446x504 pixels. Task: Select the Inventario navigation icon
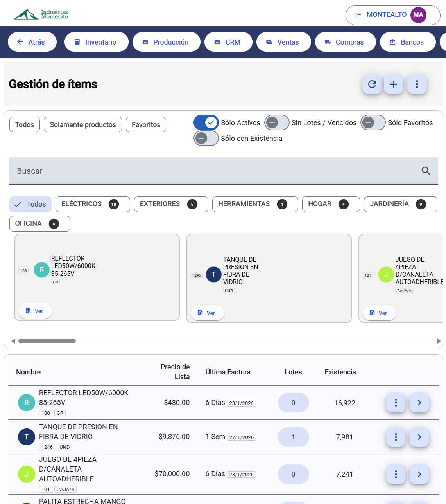[x=77, y=42]
